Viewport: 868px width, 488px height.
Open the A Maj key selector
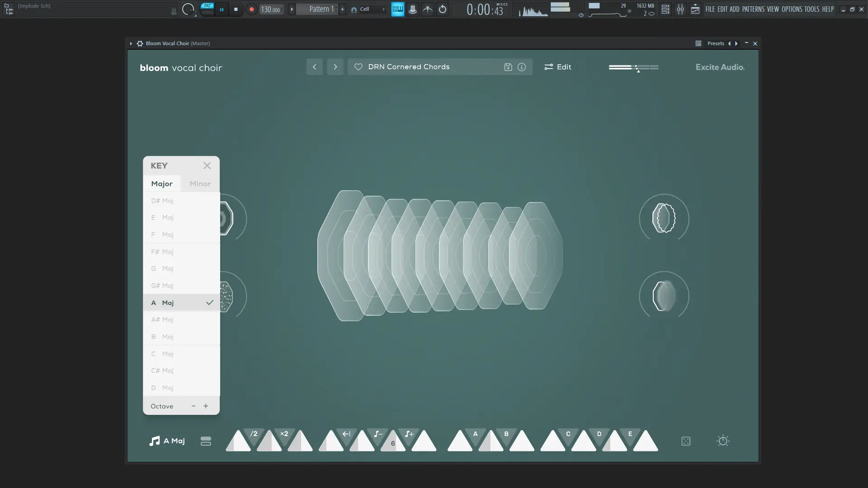167,441
